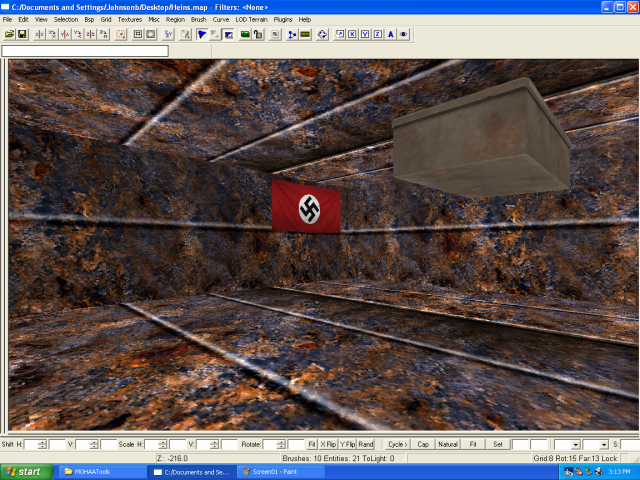The width and height of the screenshot is (640, 480).
Task: Open the Bsp menu
Action: coord(89,19)
